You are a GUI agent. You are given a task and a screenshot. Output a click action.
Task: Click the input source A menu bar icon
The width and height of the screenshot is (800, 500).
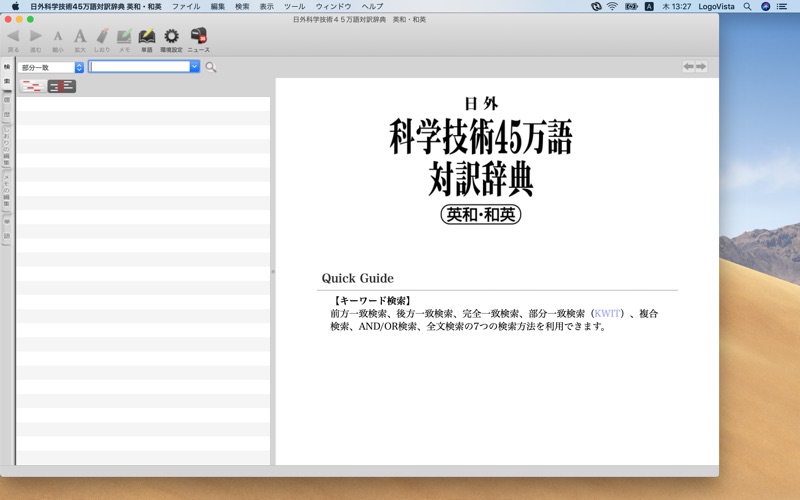(649, 6)
